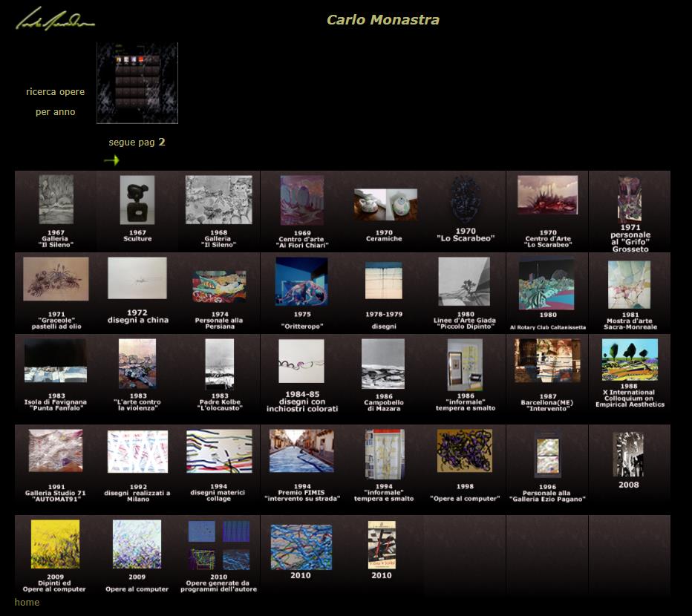
Task: Open 1971 personale al "Grifo" Grosseto
Action: [630, 199]
